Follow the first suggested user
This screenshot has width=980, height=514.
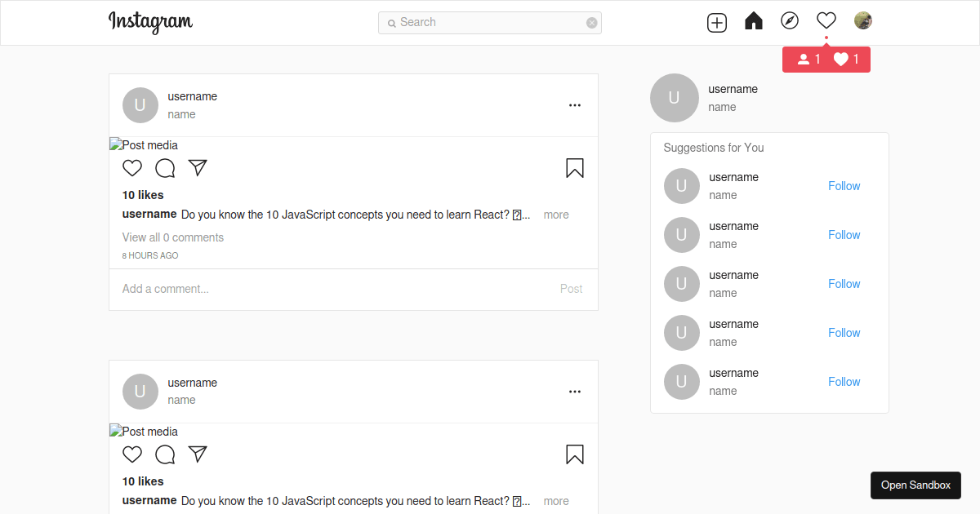(844, 185)
